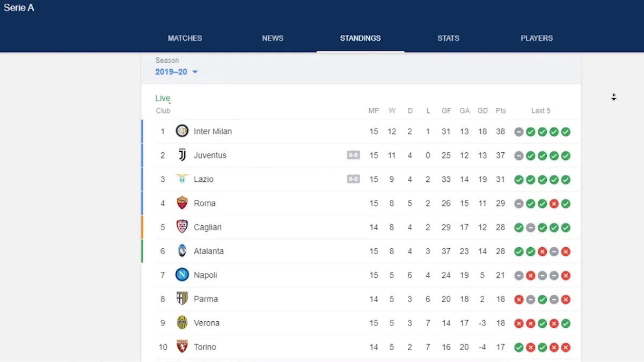The height and width of the screenshot is (362, 644).
Task: Click the Atalanta team badge
Action: tap(182, 251)
